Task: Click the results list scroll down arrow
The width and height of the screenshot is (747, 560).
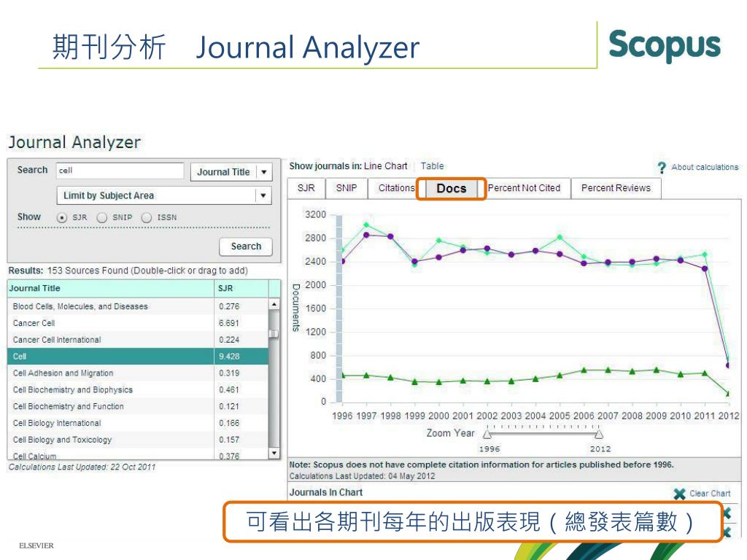Action: pos(274,453)
